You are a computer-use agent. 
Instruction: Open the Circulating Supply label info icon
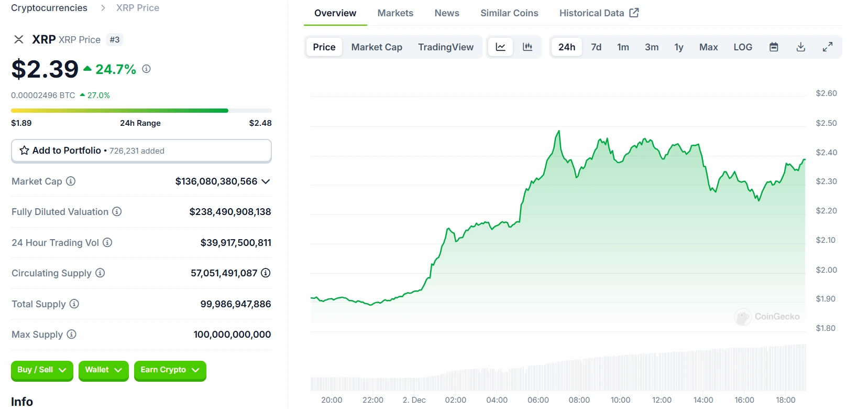(x=100, y=273)
